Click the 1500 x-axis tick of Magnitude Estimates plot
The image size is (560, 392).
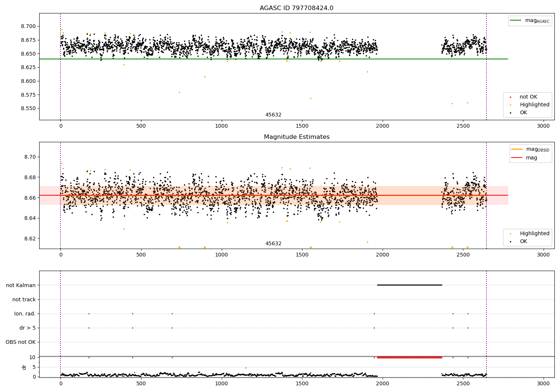point(302,255)
